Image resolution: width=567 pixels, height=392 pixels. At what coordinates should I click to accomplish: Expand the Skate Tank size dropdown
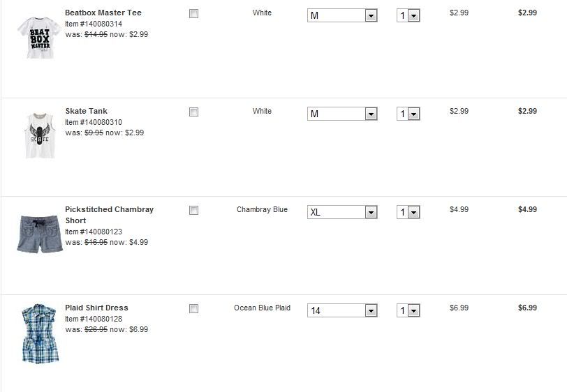click(342, 114)
